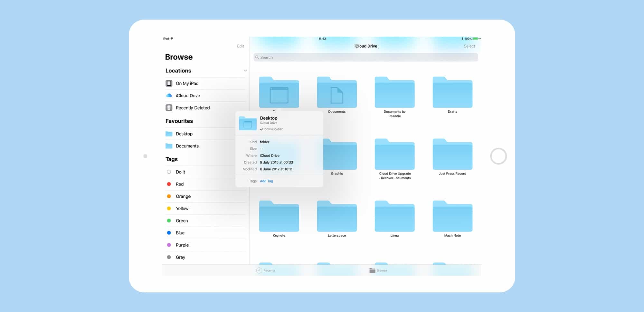
Task: Select the Do it tag radio circle
Action: pos(169,172)
